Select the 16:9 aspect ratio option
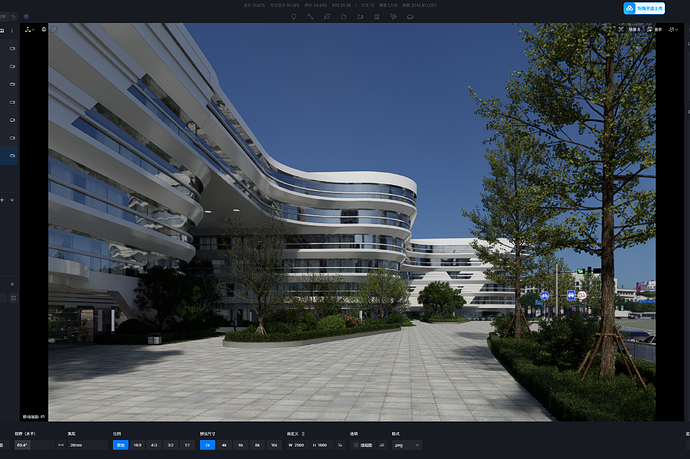 (x=137, y=444)
